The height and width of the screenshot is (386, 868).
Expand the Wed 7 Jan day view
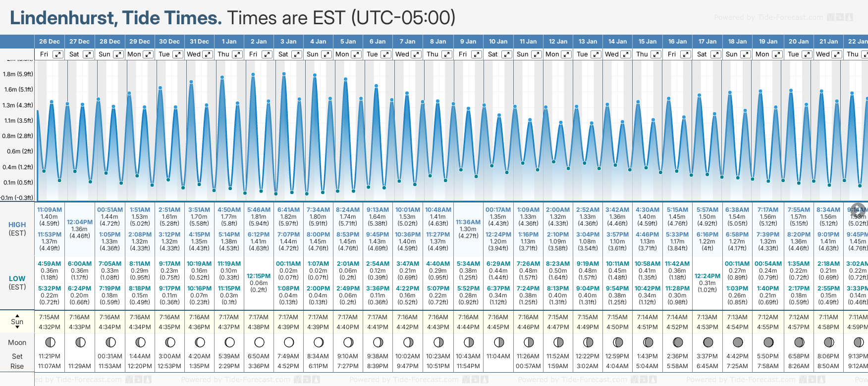416,54
